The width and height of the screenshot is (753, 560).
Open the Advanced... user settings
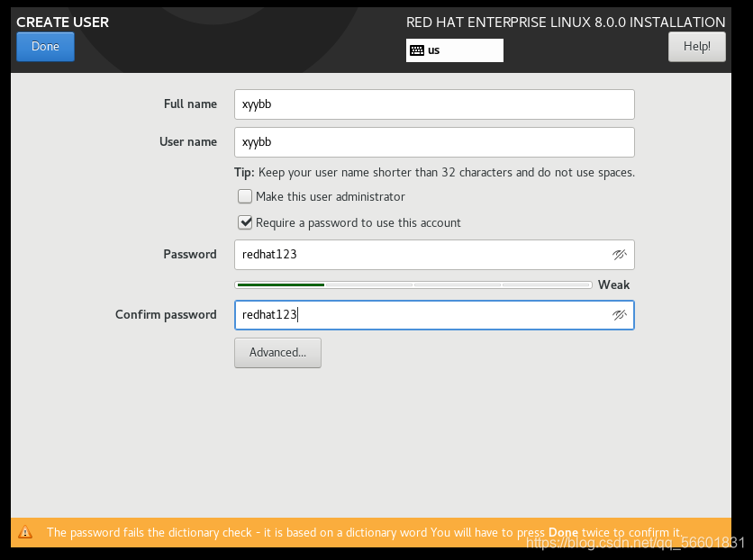click(x=277, y=353)
